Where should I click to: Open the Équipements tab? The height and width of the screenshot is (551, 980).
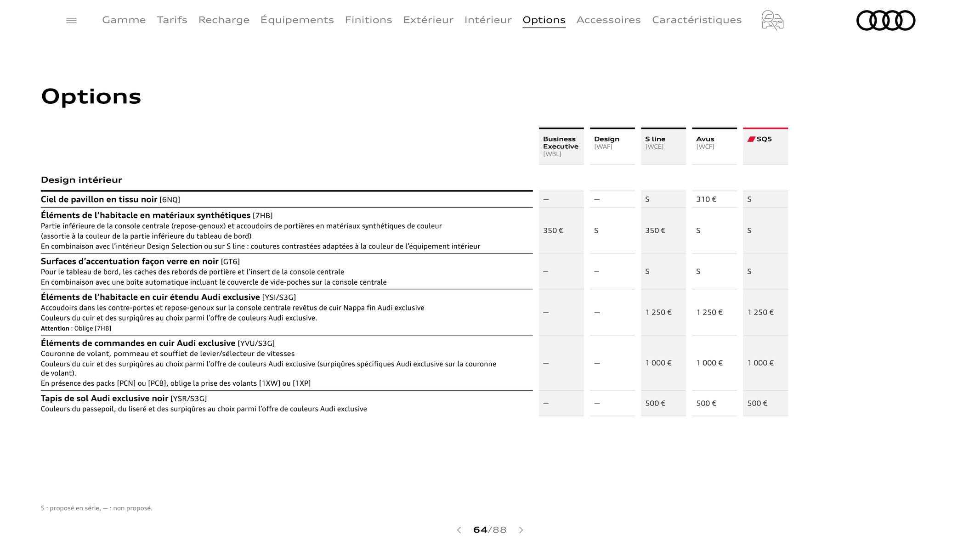tap(297, 20)
